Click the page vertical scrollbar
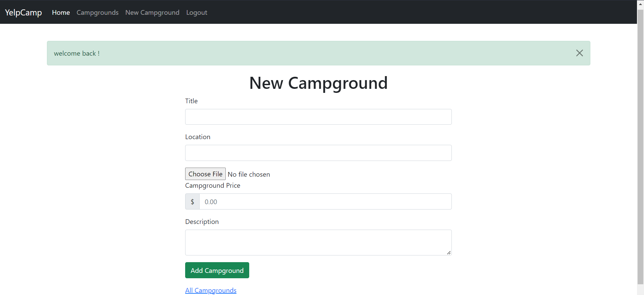 [640, 147]
